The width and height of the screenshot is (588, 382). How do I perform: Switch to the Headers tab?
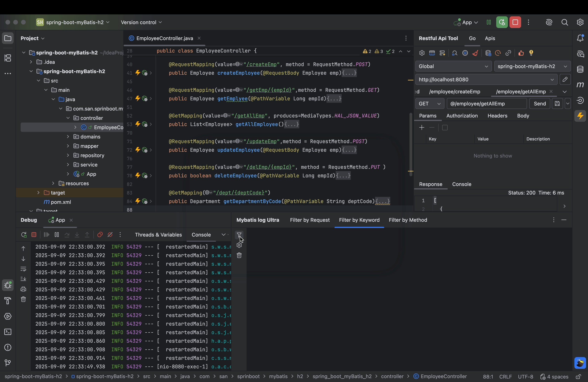497,116
